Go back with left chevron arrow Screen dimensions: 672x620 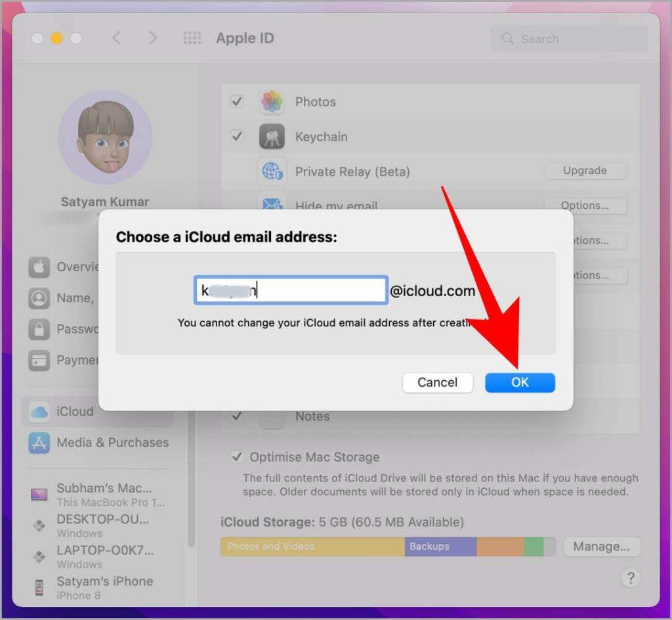pyautogui.click(x=116, y=38)
